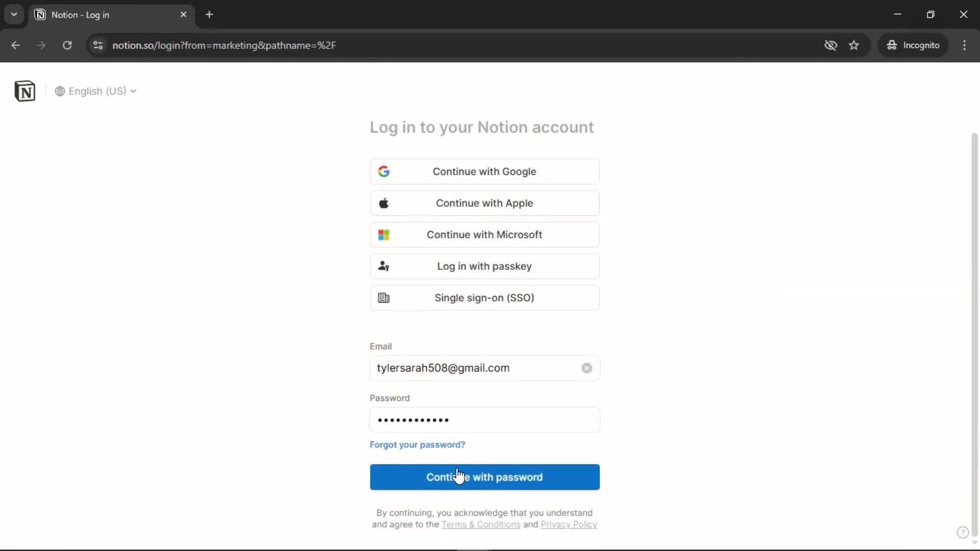
Task: Click the Notion logo icon
Action: [24, 91]
